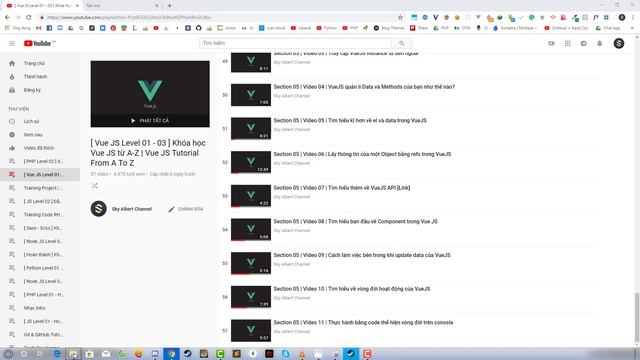Open the create video camera icon

(x=551, y=43)
